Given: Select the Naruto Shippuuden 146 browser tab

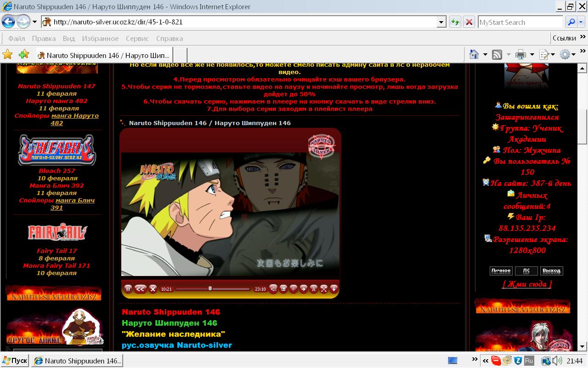Looking at the screenshot, I should [104, 55].
